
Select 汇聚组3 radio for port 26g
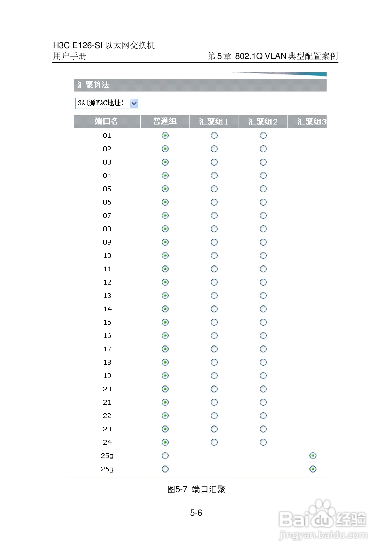[x=313, y=469]
